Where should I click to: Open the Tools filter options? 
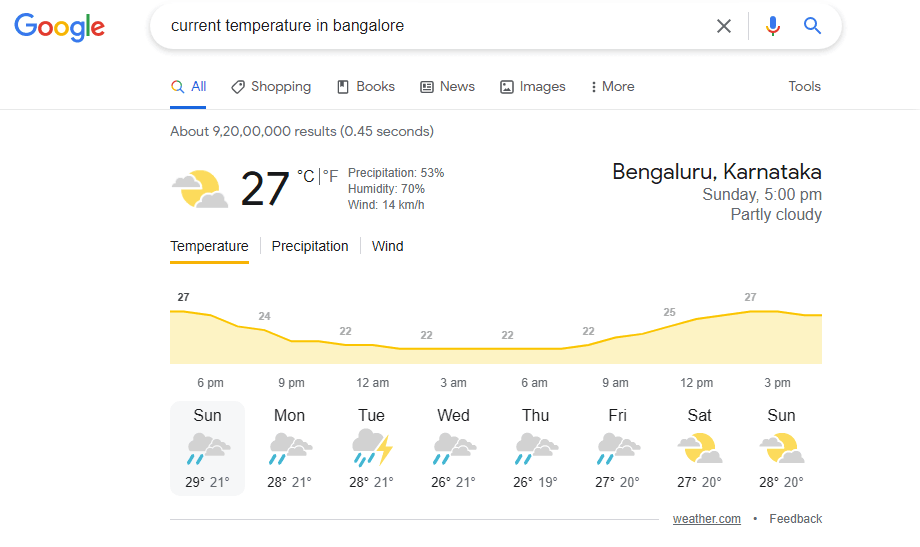tap(804, 86)
